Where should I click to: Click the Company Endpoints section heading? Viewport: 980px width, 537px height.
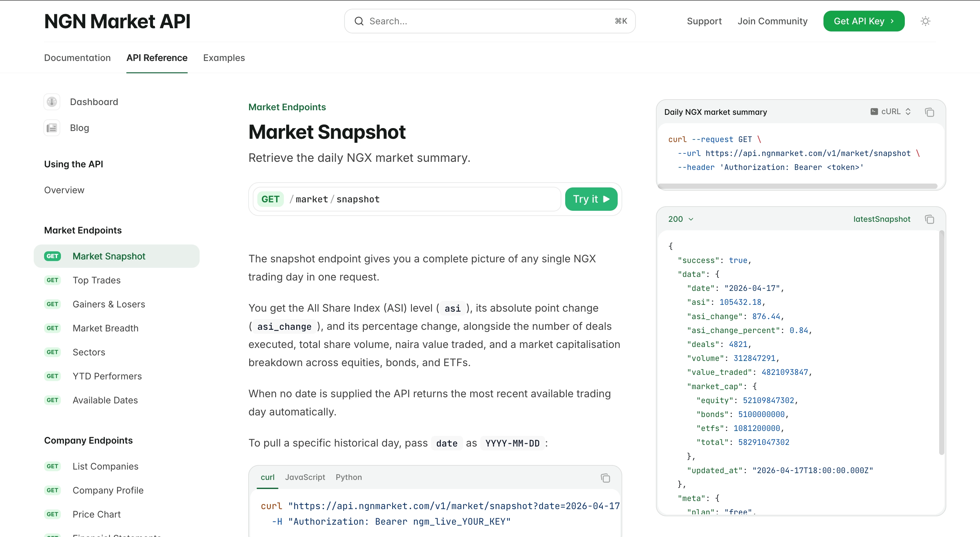(x=88, y=440)
